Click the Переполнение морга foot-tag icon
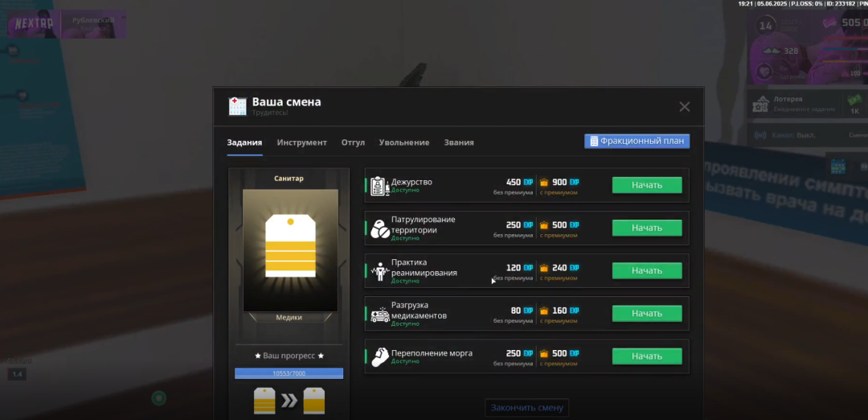The width and height of the screenshot is (868, 420). pyautogui.click(x=379, y=356)
